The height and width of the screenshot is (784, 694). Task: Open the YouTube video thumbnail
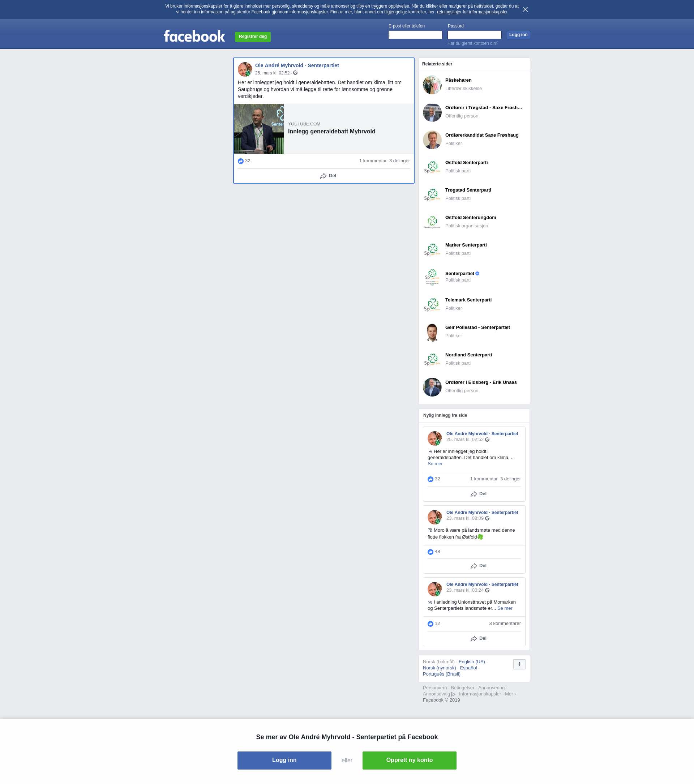click(x=258, y=129)
